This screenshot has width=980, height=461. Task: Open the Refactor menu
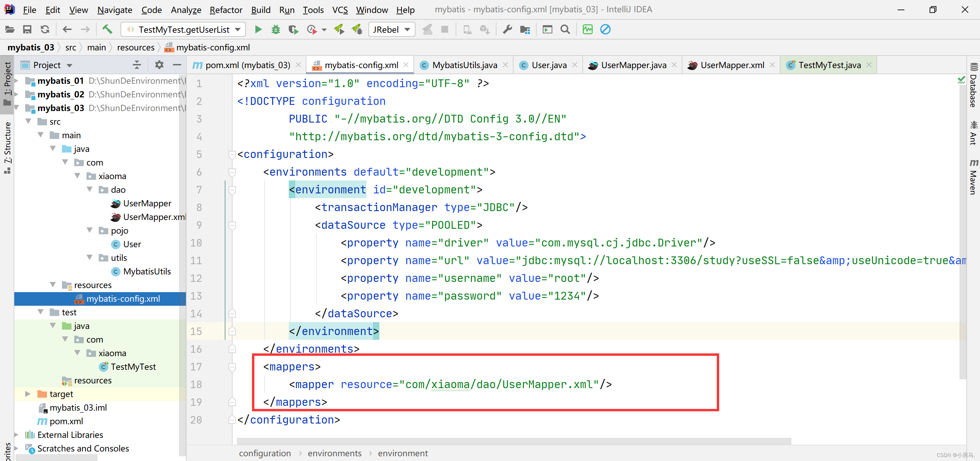coord(226,10)
